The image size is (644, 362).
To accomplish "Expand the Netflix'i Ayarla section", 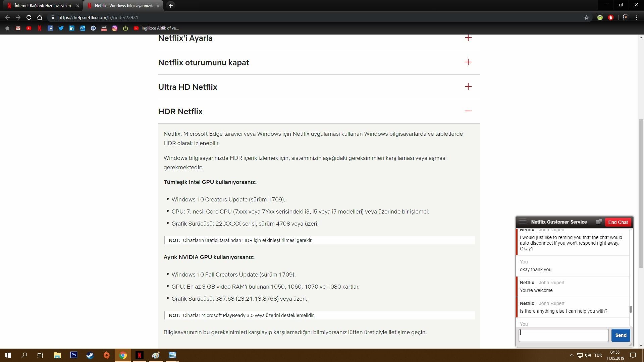I will click(x=468, y=38).
